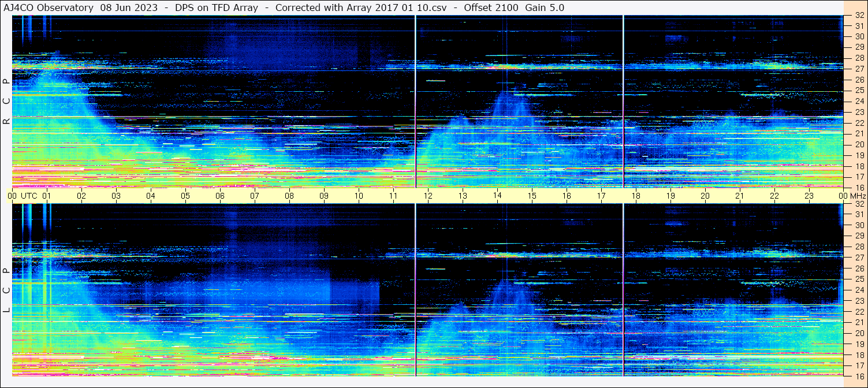Select the 23 hour label on time axis
Image resolution: width=868 pixels, height=388 pixels.
809,196
